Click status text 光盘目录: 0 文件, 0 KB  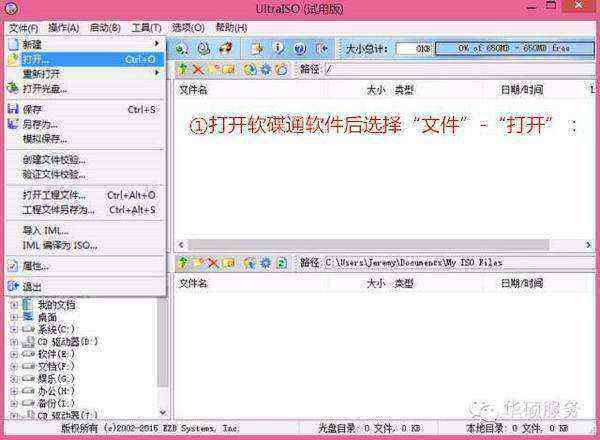click(x=369, y=428)
